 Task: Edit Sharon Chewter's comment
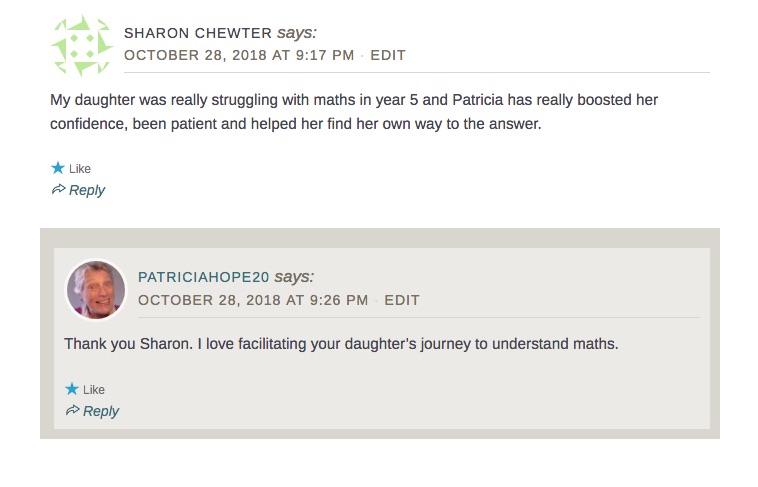click(388, 55)
